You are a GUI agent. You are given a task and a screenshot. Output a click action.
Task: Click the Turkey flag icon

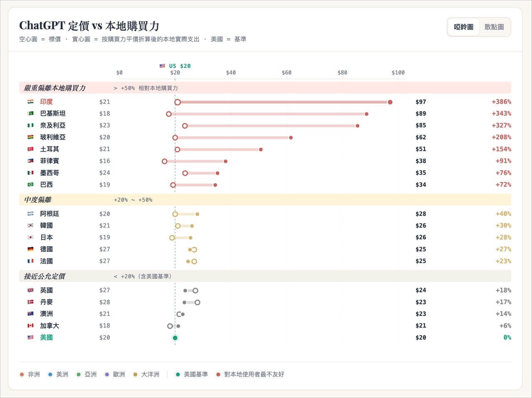pos(30,149)
